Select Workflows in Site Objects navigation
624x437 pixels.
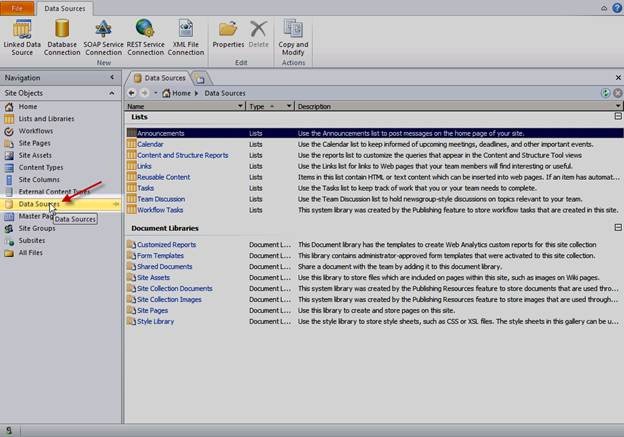point(35,131)
